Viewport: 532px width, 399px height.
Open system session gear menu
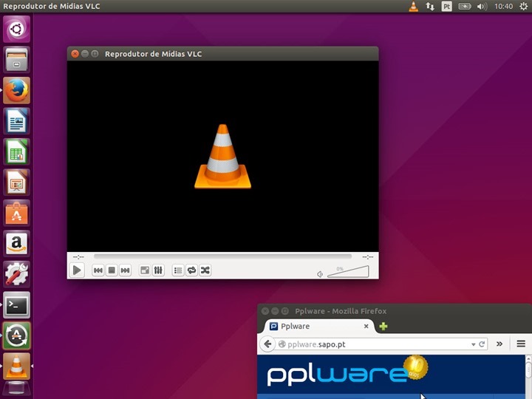(524, 6)
